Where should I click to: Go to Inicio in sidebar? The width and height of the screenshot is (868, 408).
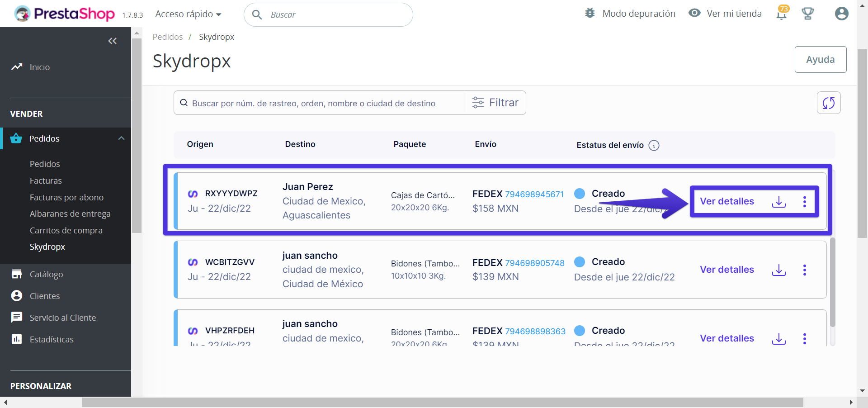click(40, 67)
